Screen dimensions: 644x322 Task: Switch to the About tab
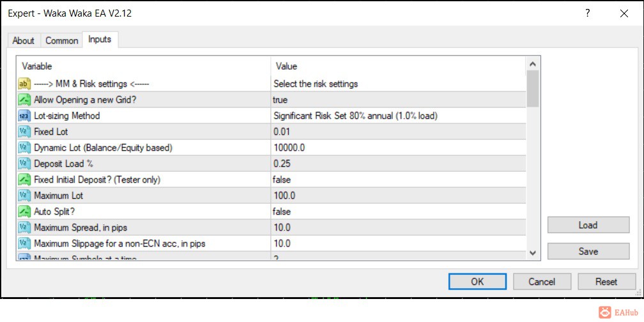pyautogui.click(x=24, y=41)
